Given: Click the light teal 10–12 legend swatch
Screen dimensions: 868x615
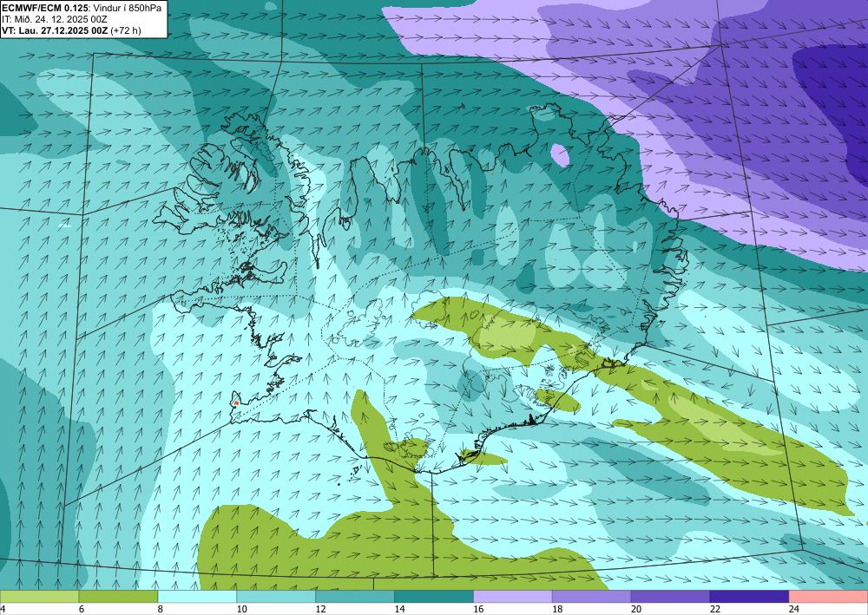Looking at the screenshot, I should [276, 597].
